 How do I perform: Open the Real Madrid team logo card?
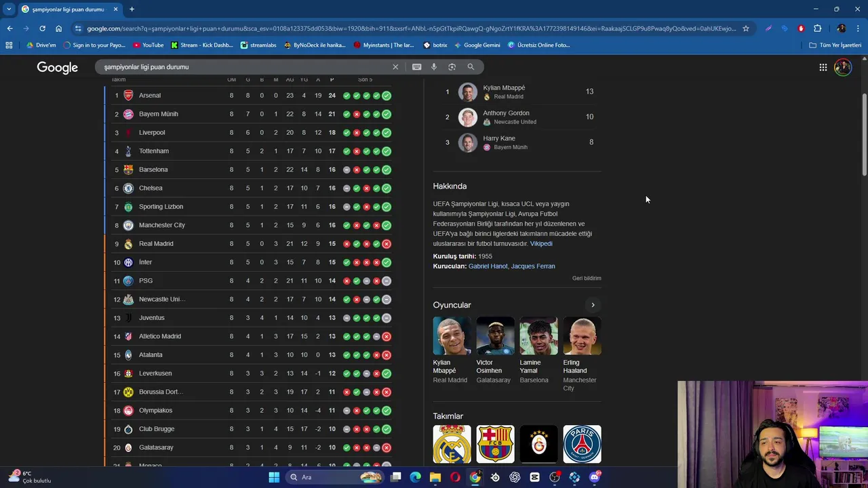coord(452,444)
